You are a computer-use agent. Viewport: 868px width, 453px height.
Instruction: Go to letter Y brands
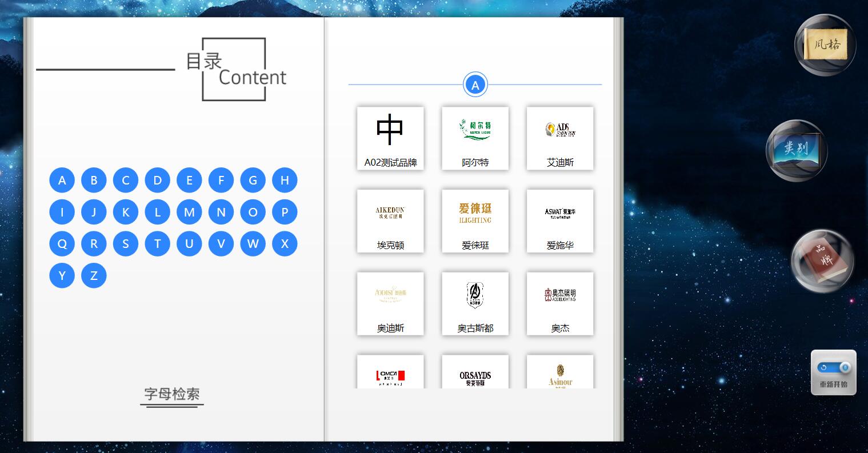[62, 276]
